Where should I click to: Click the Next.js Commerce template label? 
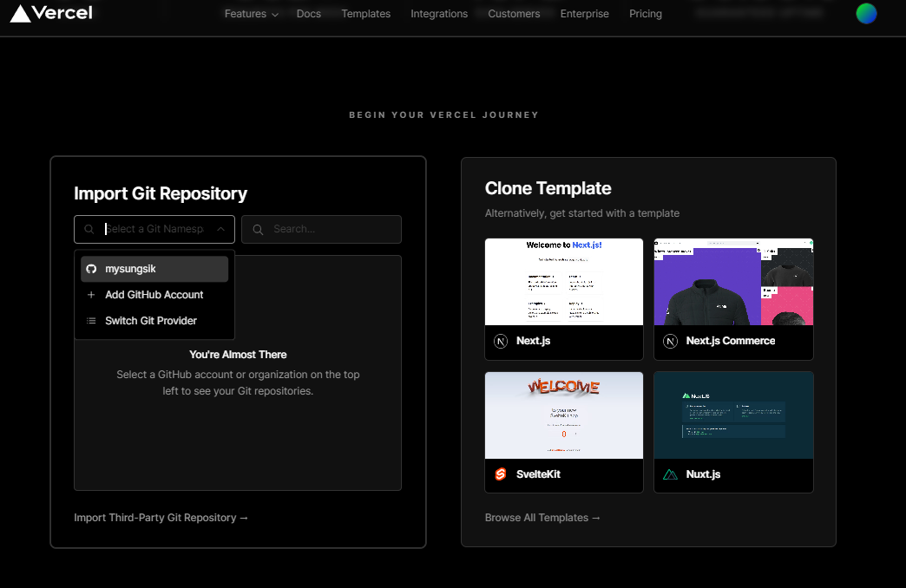tap(731, 341)
